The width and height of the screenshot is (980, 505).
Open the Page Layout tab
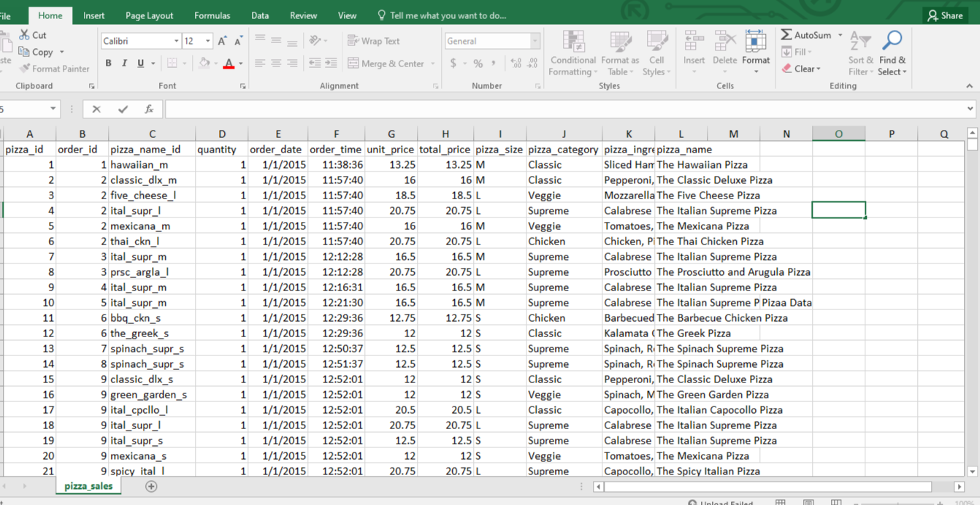[x=149, y=15]
